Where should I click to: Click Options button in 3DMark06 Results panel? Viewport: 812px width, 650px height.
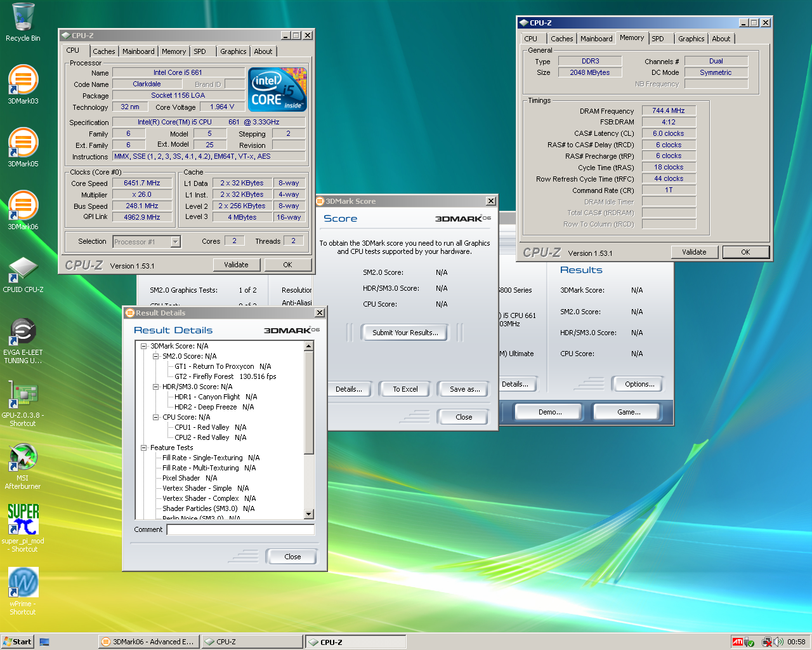[x=639, y=384]
